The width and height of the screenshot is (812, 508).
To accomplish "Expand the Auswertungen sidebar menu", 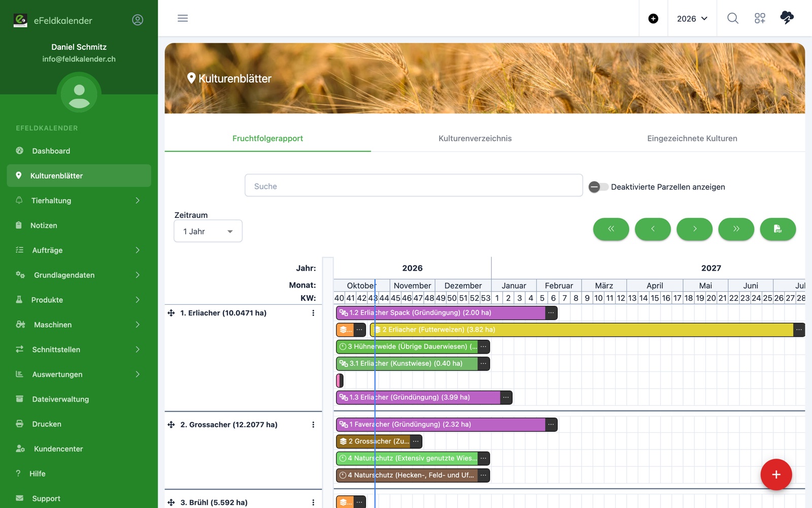I will click(79, 374).
